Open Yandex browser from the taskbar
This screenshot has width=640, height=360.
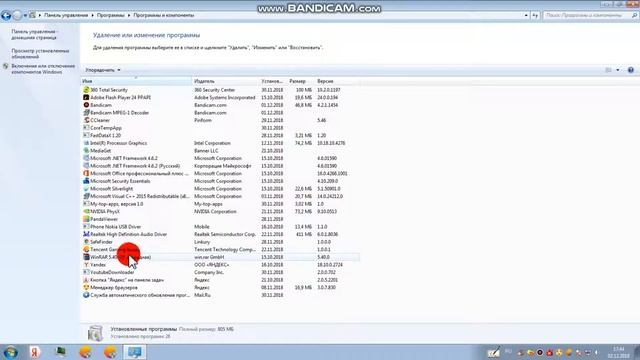[35, 352]
